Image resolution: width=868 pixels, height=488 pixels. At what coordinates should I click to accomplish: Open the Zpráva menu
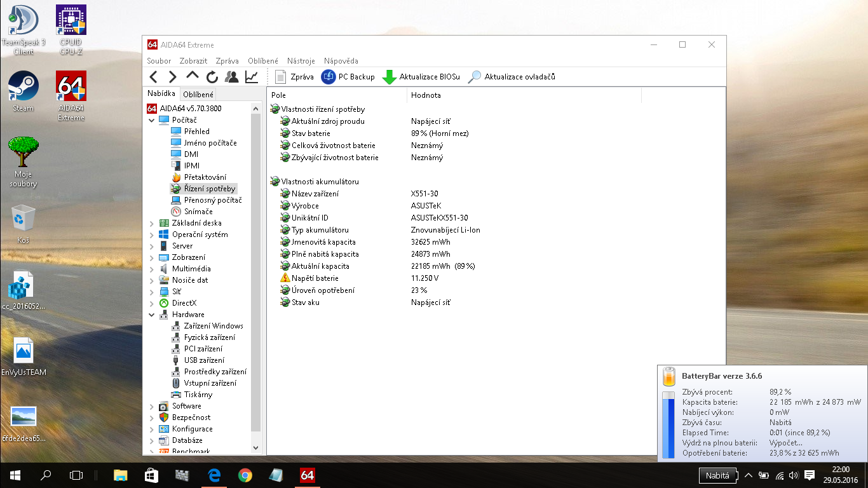pos(227,61)
